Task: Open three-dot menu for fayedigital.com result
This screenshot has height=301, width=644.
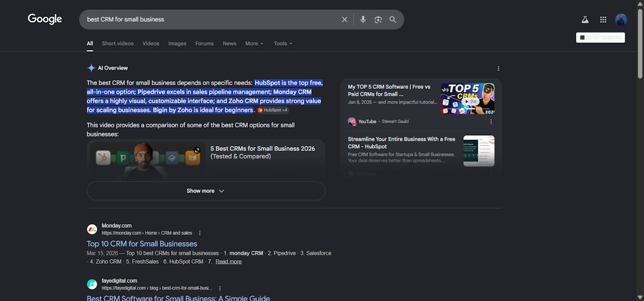Action: tap(220, 288)
